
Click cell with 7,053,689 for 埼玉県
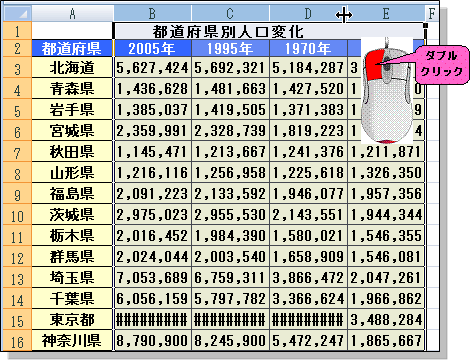tap(152, 278)
